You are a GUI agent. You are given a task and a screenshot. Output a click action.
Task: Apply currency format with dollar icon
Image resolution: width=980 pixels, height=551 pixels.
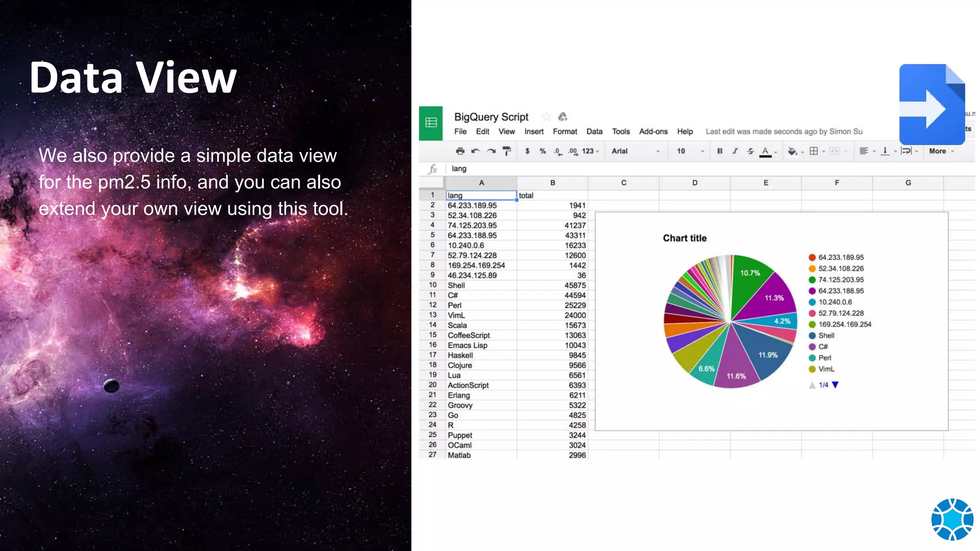click(x=527, y=151)
